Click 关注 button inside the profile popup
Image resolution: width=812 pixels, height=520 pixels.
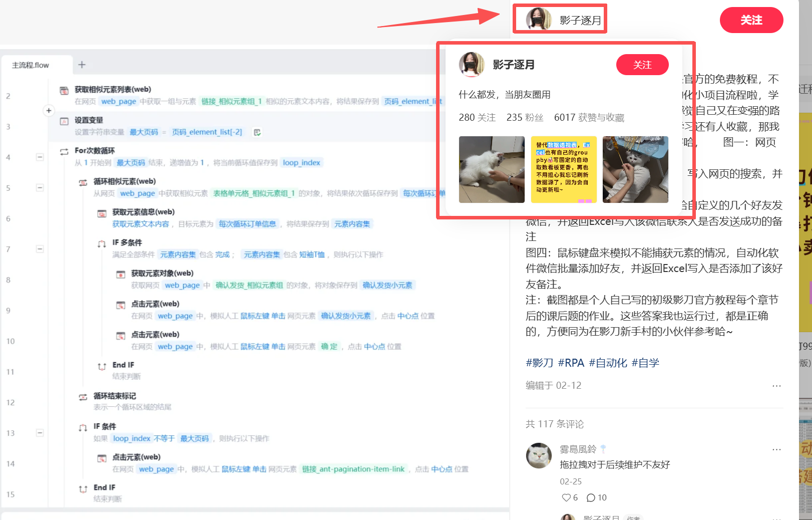pos(642,65)
